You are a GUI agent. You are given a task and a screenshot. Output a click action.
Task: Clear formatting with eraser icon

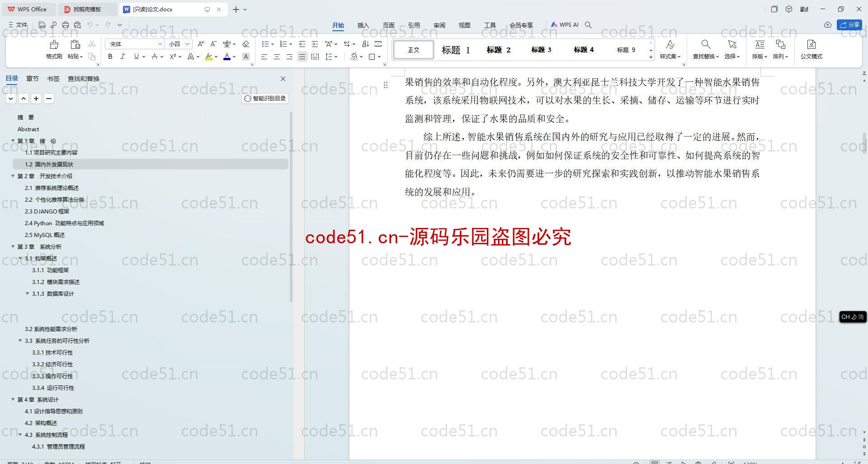(x=246, y=44)
